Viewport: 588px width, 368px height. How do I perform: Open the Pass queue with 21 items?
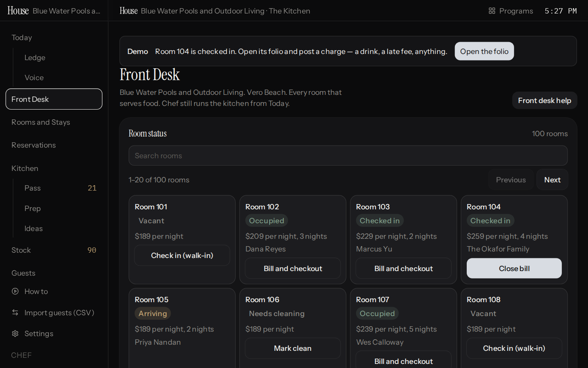pos(60,188)
